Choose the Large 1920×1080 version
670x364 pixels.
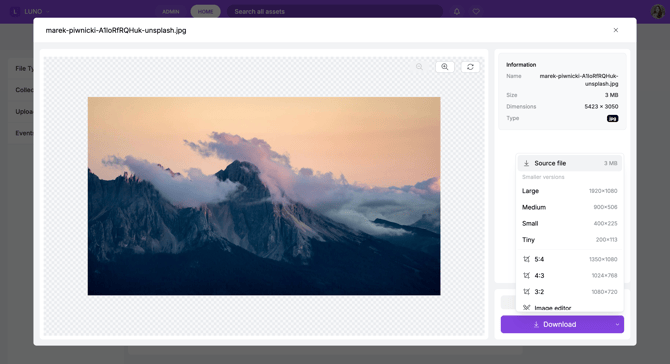pyautogui.click(x=570, y=191)
